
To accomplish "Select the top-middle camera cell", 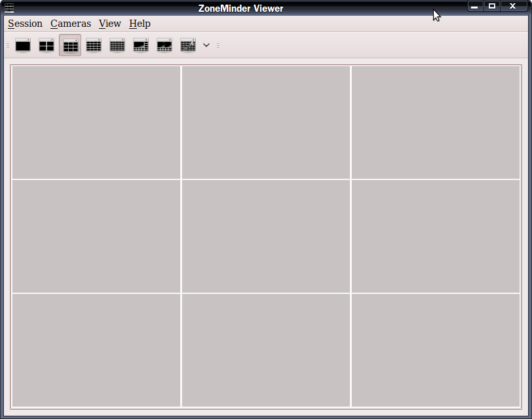I will click(x=266, y=122).
